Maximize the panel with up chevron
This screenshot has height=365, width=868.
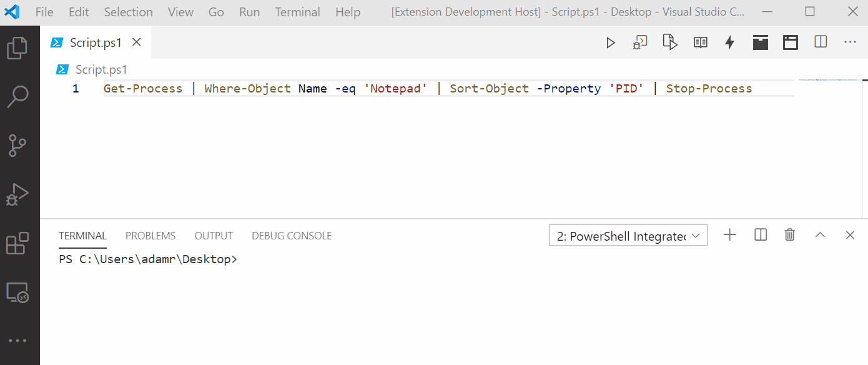click(x=820, y=235)
